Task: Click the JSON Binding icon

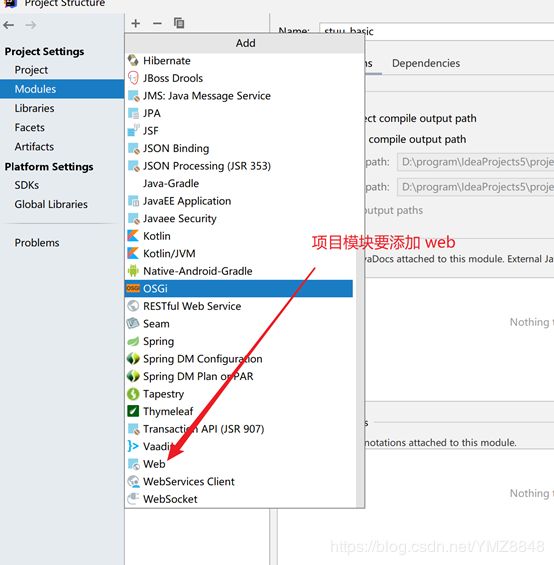Action: tap(133, 148)
